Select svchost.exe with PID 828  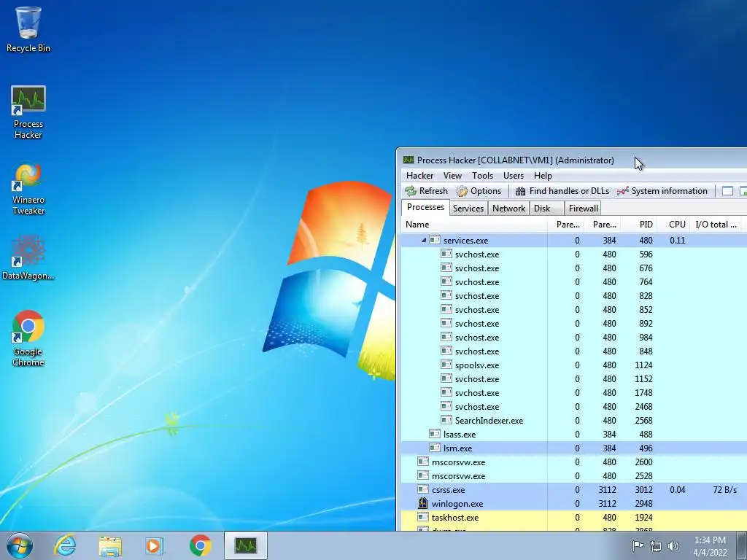[574, 296]
